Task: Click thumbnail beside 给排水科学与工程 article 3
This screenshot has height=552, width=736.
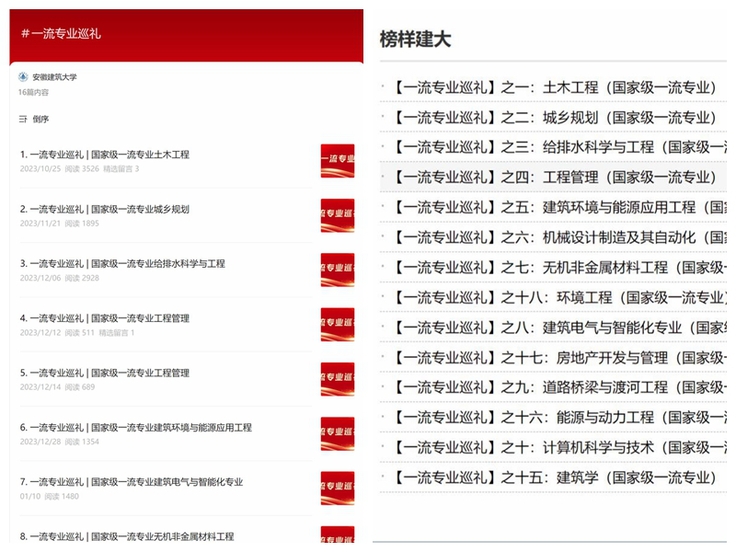Action: coord(337,270)
